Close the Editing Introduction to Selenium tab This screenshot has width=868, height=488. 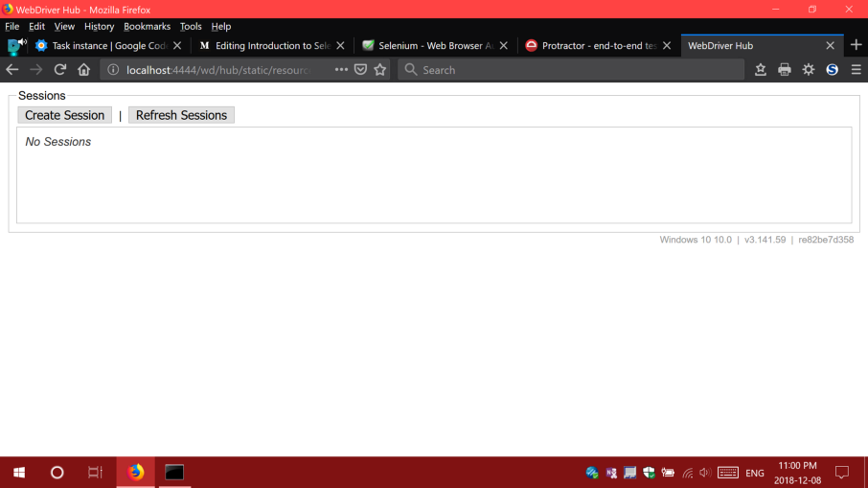tap(340, 45)
